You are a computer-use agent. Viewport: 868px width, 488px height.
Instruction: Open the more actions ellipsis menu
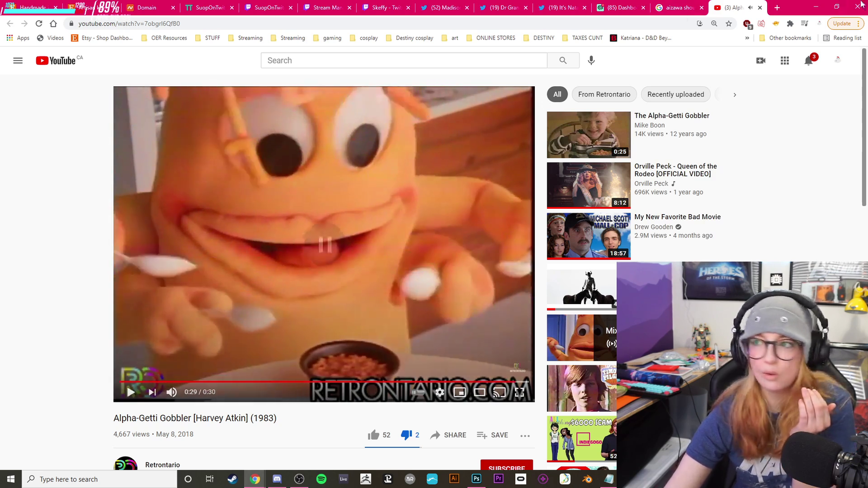tap(525, 435)
